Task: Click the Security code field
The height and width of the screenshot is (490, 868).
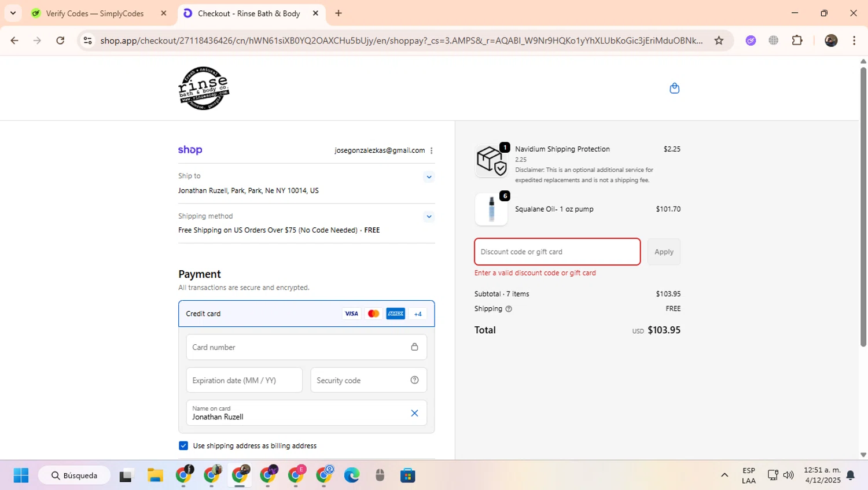Action: coord(369,380)
